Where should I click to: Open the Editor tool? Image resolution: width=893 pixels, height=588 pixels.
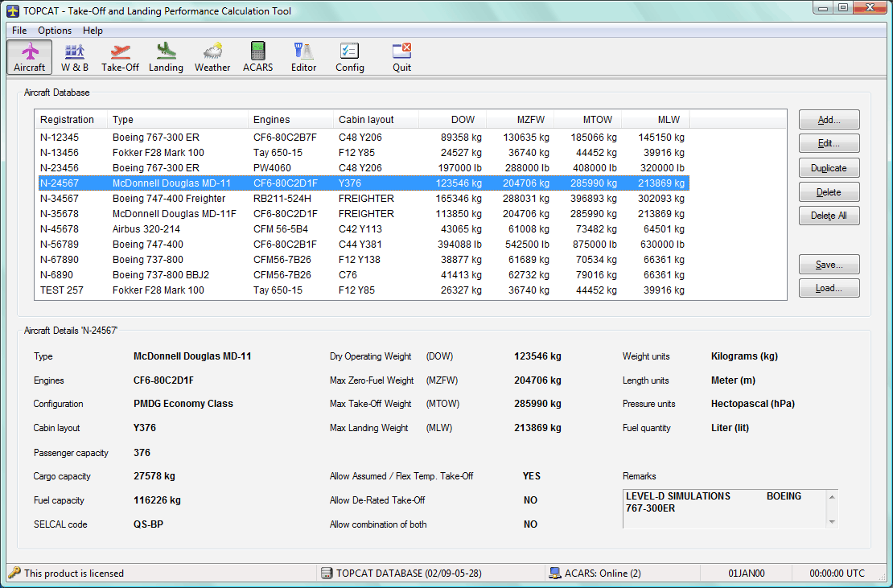(x=303, y=57)
